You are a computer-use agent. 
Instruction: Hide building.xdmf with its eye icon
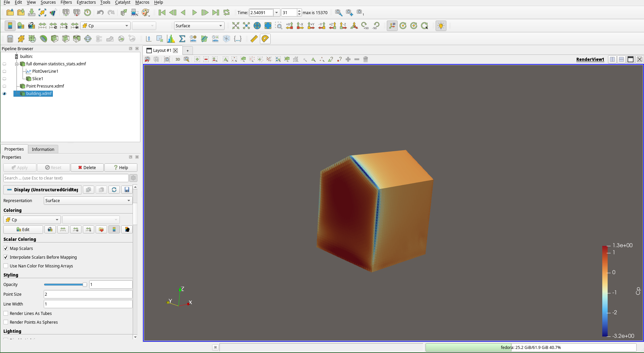pyautogui.click(x=4, y=94)
